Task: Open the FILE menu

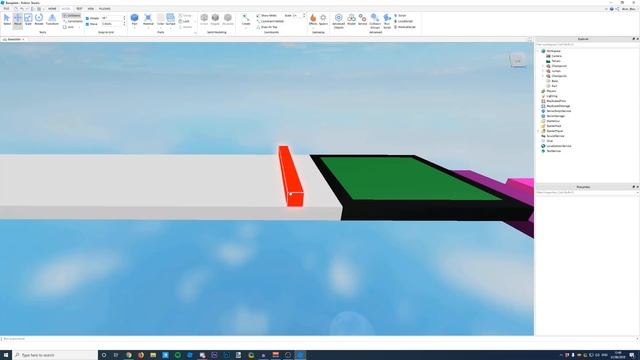Action: (6, 9)
